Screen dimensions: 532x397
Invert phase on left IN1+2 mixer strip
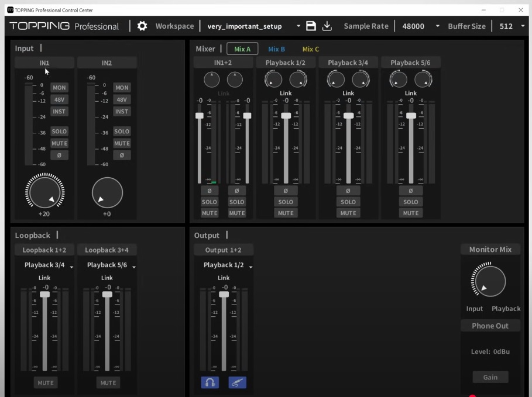coord(210,191)
